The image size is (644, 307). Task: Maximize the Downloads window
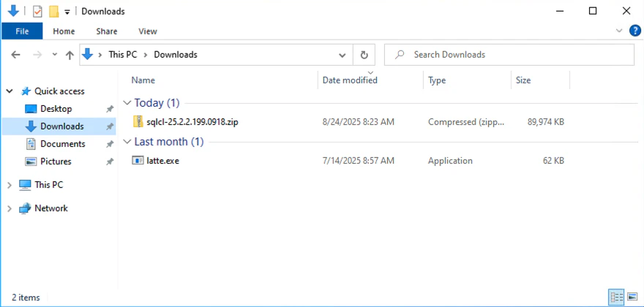tap(593, 11)
